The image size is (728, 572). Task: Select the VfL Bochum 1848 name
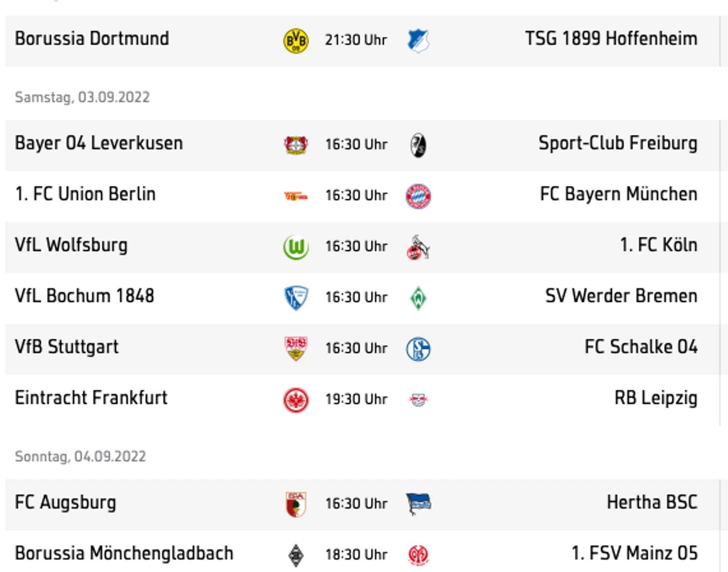tap(84, 296)
